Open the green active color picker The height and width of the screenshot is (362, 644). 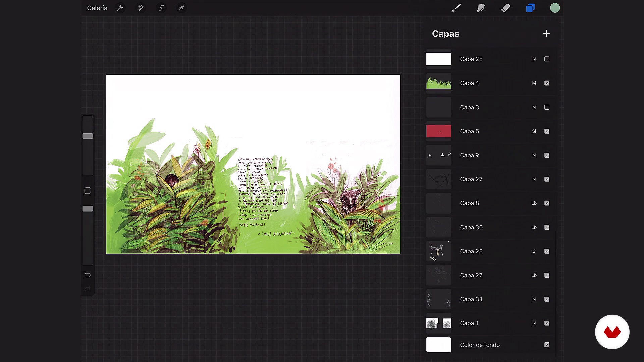tap(555, 8)
